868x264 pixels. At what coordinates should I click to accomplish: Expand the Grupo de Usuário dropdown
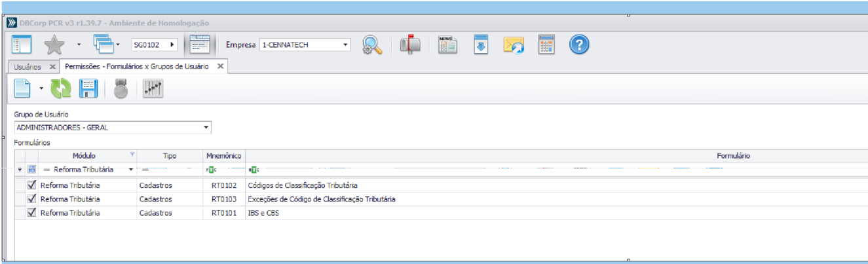[206, 128]
